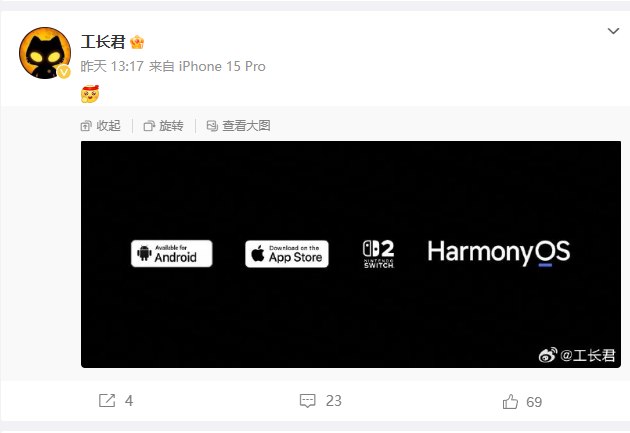630x433 pixels.
Task: Like the post with thumbs-up icon
Action: (510, 402)
